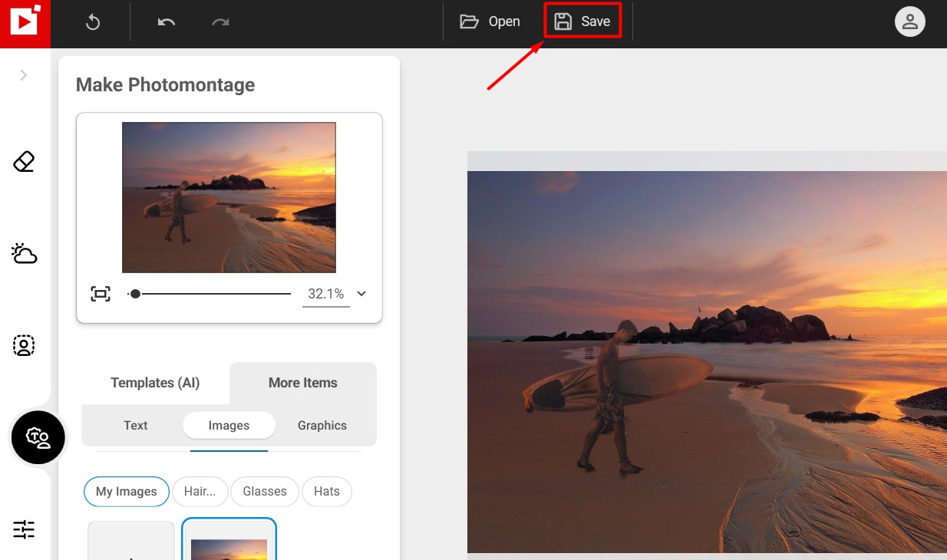
Task: Switch to More Items tab
Action: (303, 383)
